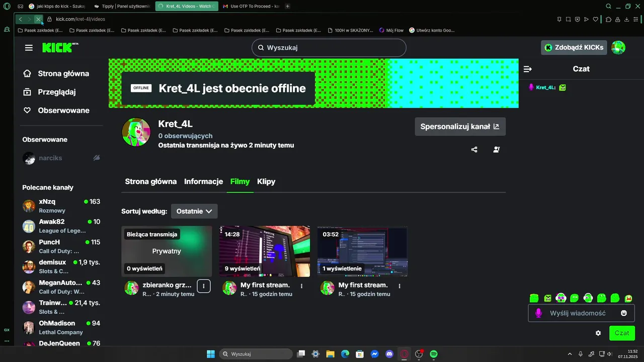Click the Zdobądź KICKs button
The width and height of the screenshot is (644, 362).
coord(574,48)
